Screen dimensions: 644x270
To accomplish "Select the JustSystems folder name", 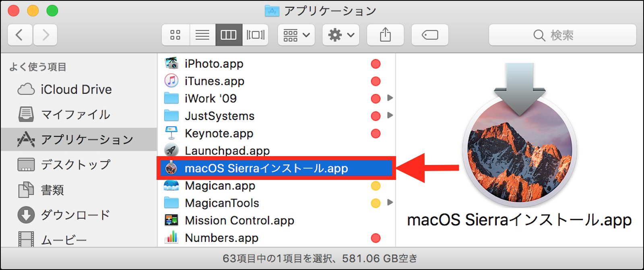I will coord(219,116).
